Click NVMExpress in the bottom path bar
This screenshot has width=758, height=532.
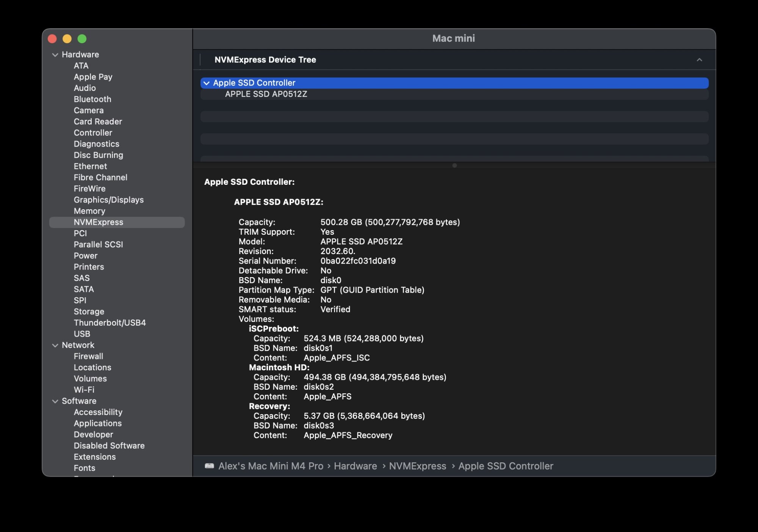(417, 466)
